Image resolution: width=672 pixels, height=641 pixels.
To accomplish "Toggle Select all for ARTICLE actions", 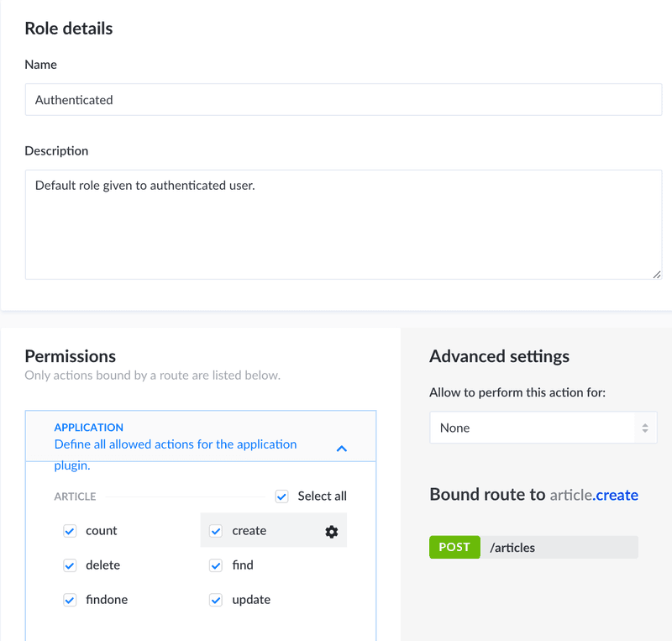I will (x=281, y=497).
